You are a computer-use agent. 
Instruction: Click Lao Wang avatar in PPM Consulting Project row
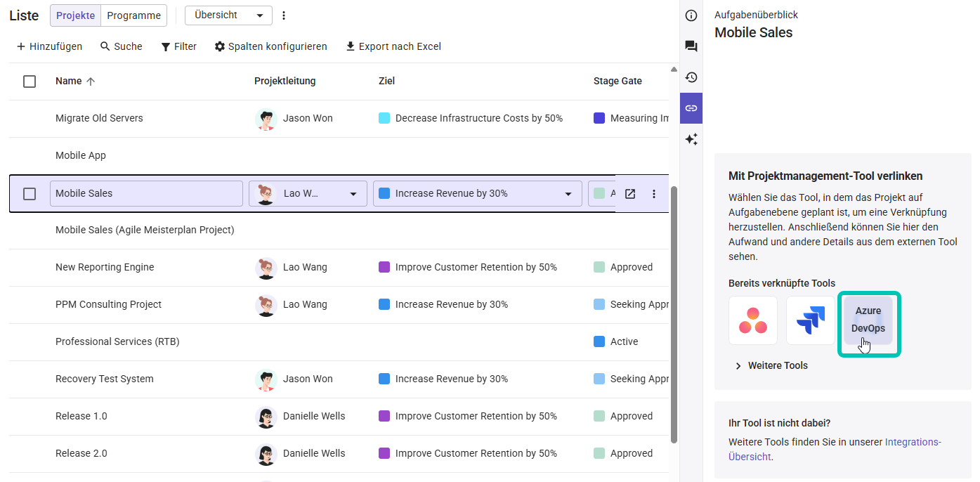coord(266,305)
